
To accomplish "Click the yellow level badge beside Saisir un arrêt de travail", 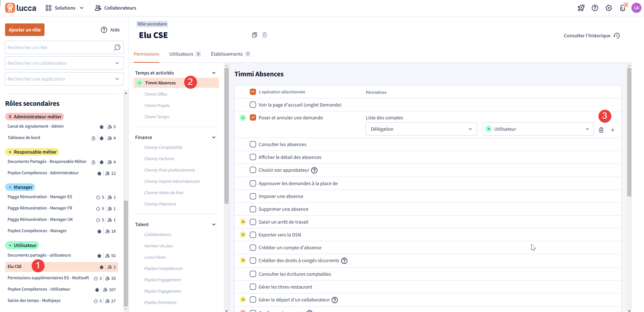I will [x=243, y=222].
